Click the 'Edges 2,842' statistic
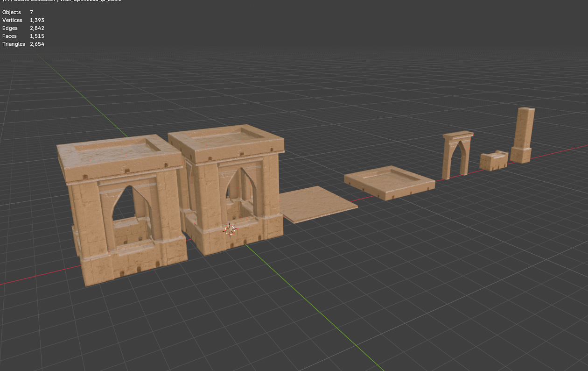 pos(23,28)
